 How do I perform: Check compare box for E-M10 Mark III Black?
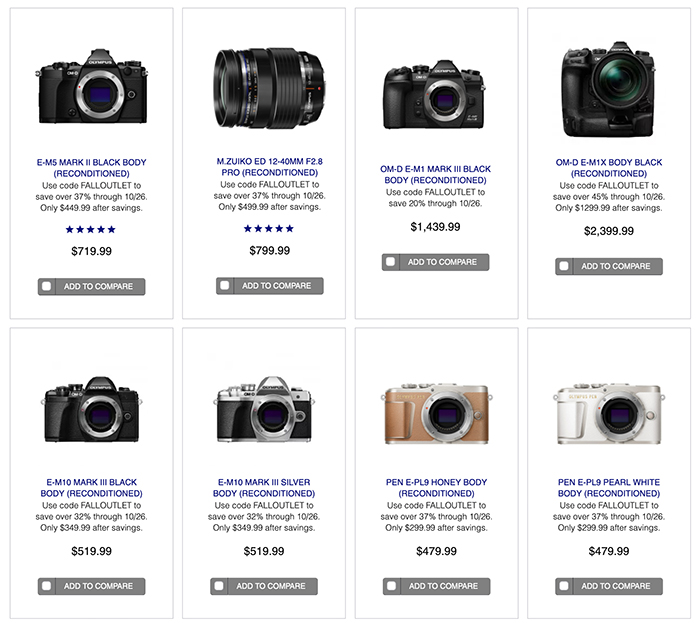48,586
